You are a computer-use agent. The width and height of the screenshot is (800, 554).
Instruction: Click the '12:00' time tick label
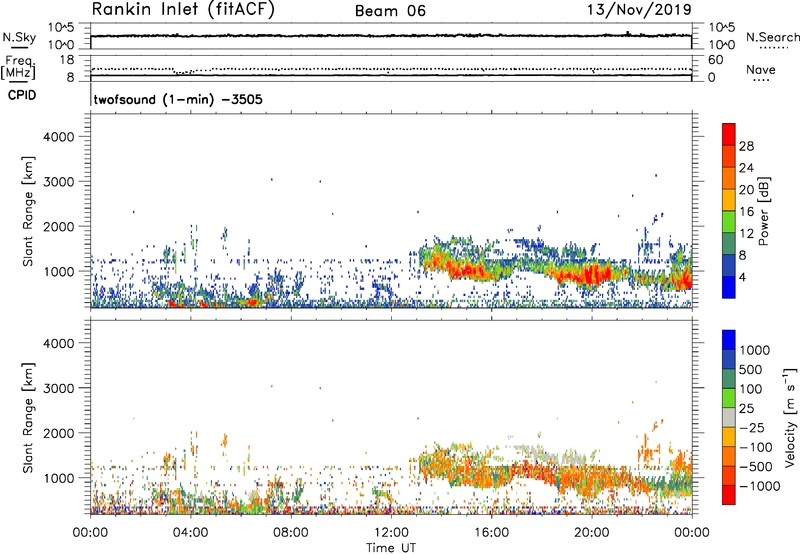391,533
